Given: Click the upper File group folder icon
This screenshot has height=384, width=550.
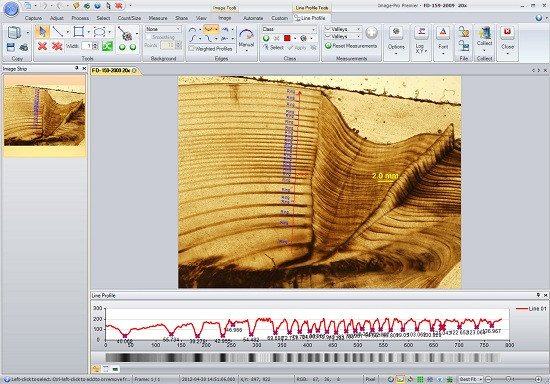Looking at the screenshot, I should pos(464,32).
